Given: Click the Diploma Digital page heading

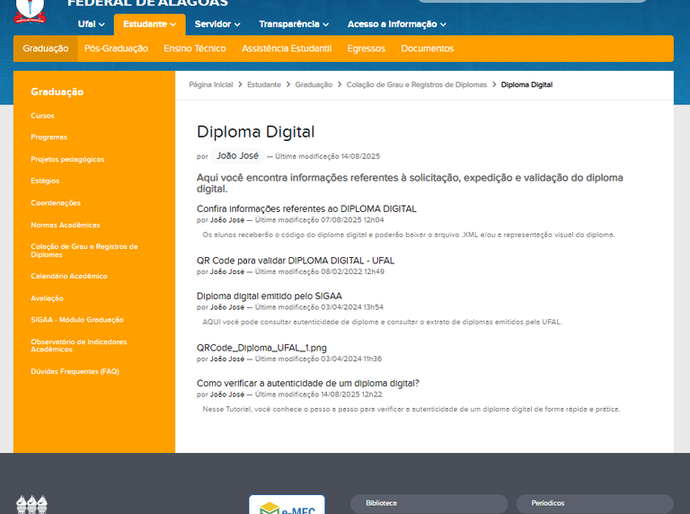Looking at the screenshot, I should click(x=256, y=132).
